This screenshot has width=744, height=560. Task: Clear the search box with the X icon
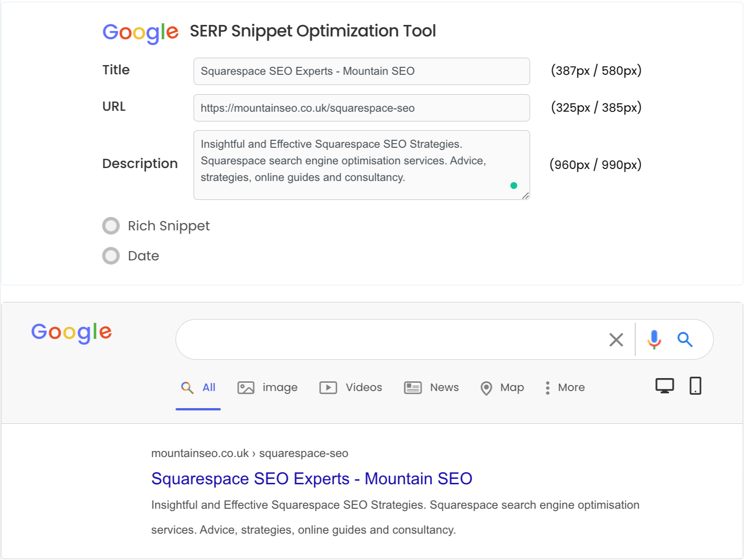coord(616,340)
